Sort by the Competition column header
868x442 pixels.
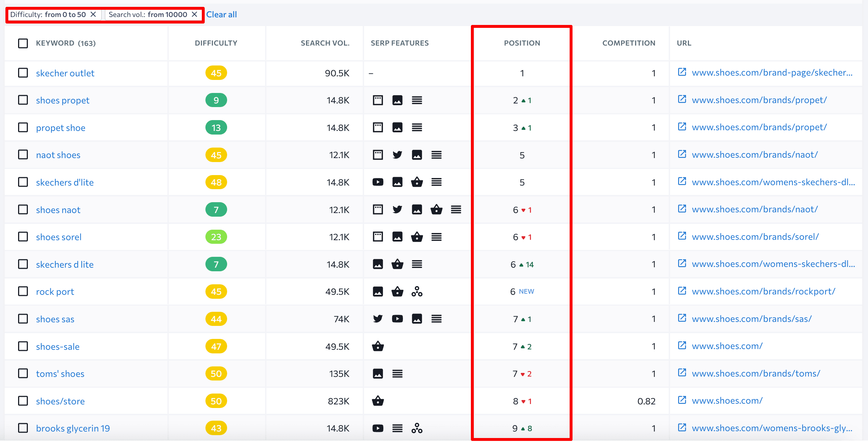coord(629,43)
